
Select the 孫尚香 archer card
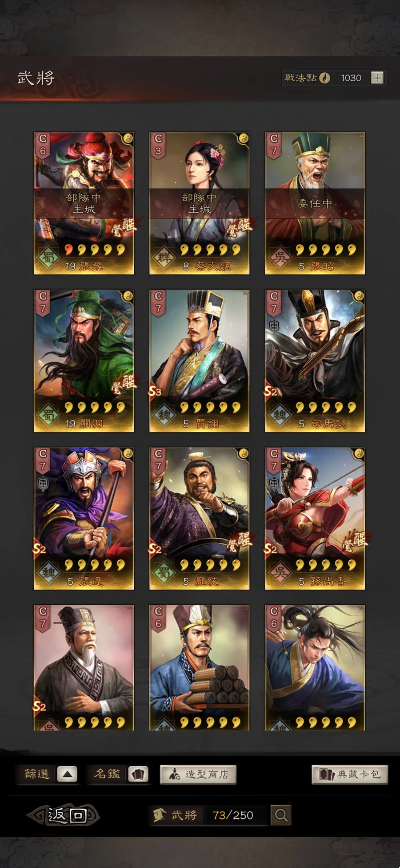point(315,519)
